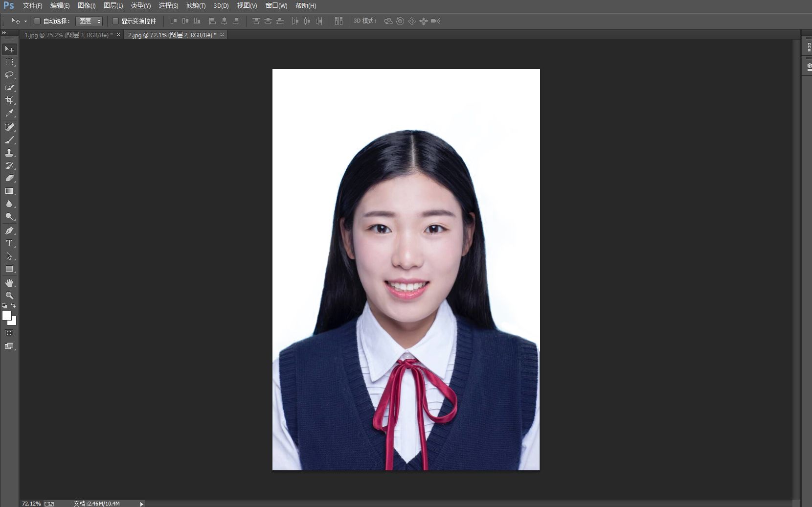The width and height of the screenshot is (812, 507).
Task: Open the status bar info arrow menu
Action: tap(142, 504)
